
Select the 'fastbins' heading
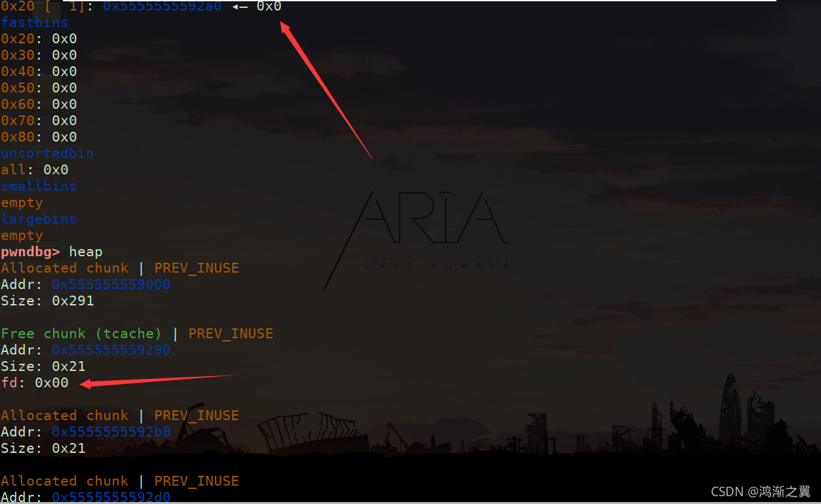(x=34, y=22)
